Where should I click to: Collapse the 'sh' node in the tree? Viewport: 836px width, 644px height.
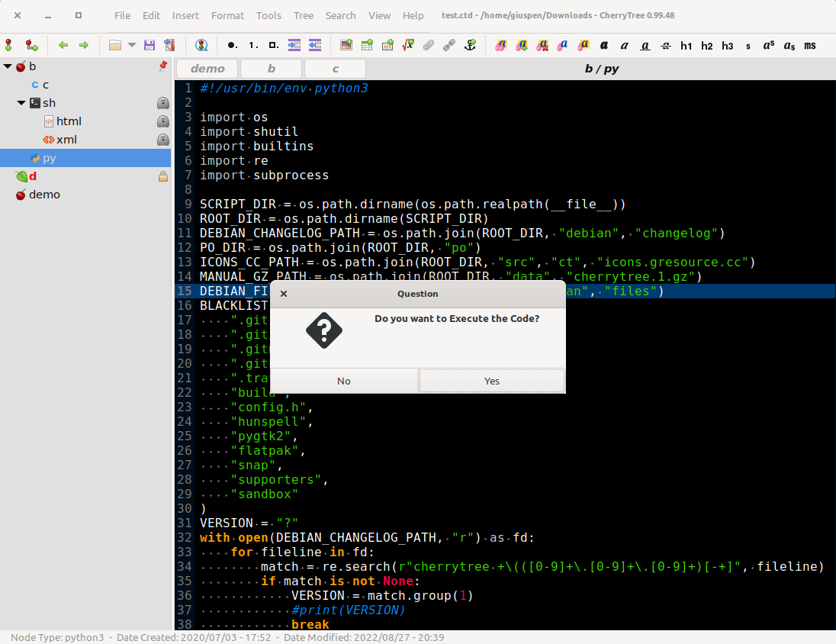(21, 103)
